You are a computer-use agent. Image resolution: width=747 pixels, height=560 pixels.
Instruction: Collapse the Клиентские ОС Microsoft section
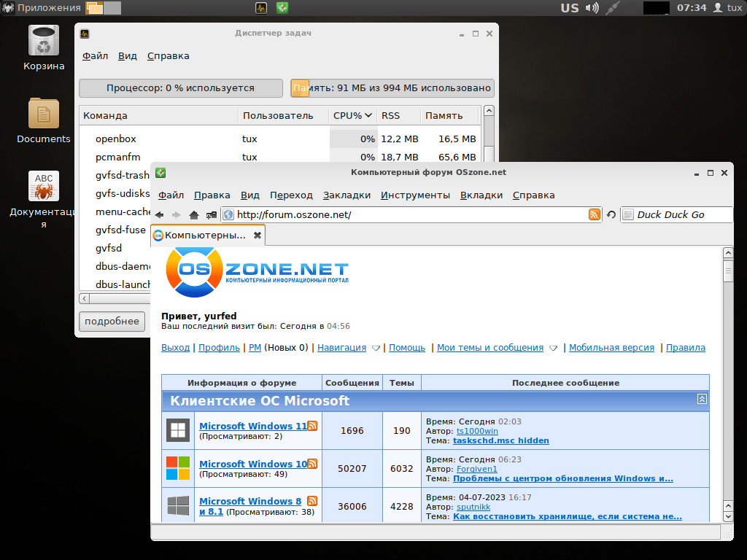click(702, 399)
